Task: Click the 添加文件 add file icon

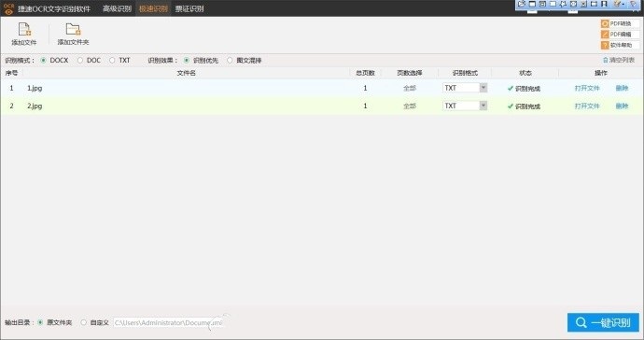Action: 24,30
